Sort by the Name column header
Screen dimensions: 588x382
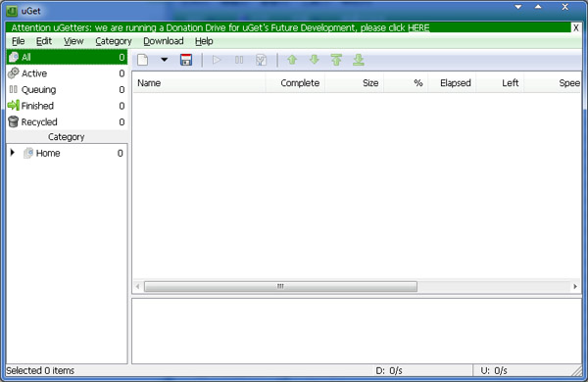coord(199,83)
